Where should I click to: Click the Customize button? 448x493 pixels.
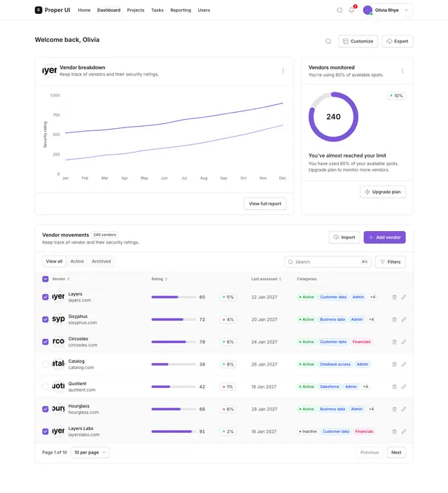[358, 41]
